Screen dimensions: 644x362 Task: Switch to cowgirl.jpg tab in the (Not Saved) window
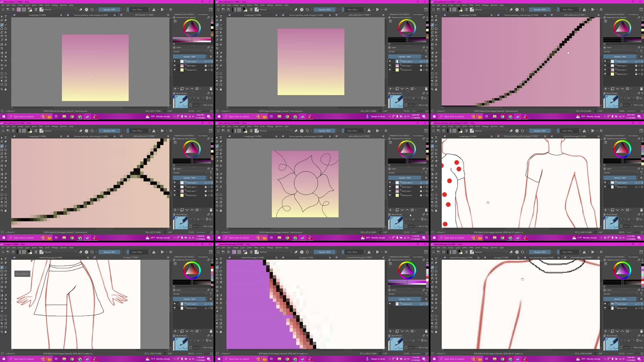coord(37,15)
